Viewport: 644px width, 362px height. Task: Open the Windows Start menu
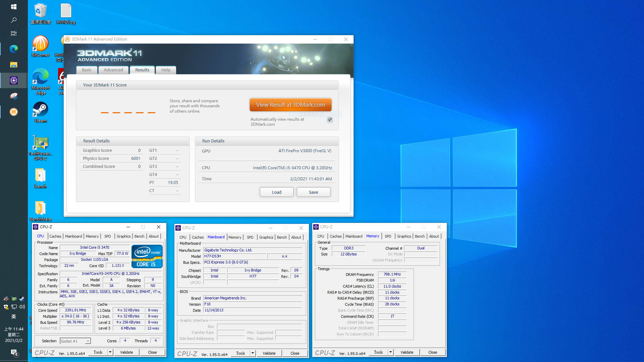tap(14, 7)
